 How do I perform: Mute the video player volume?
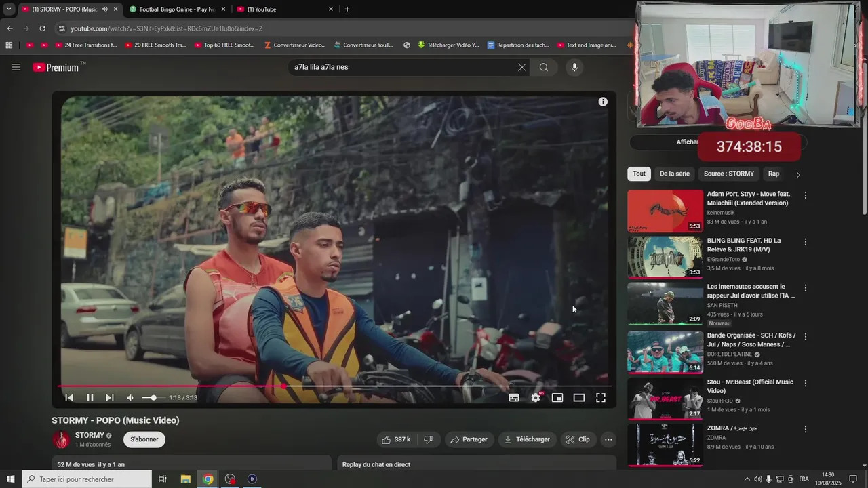click(x=130, y=398)
